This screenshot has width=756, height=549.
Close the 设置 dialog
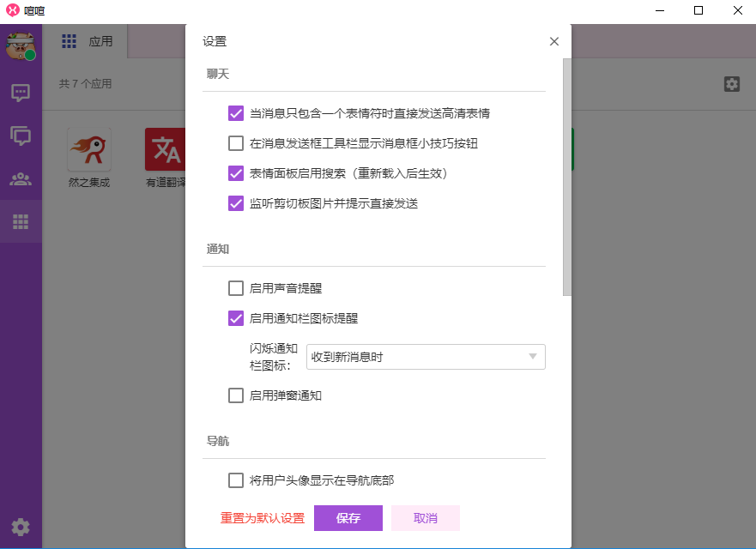pyautogui.click(x=554, y=41)
